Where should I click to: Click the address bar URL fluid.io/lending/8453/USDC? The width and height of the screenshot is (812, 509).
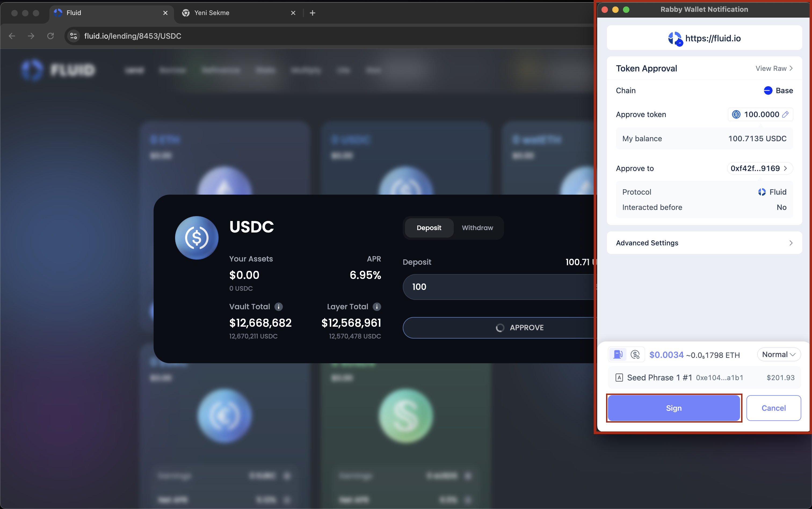[133, 36]
